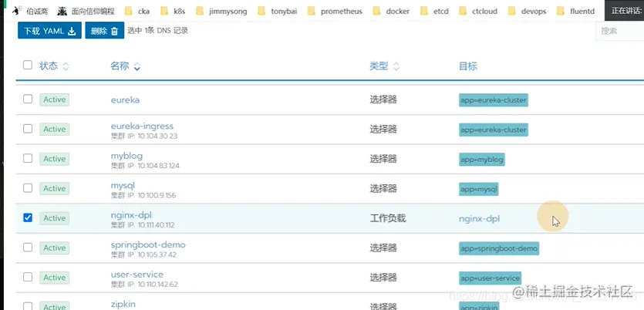The width and height of the screenshot is (644, 310).
Task: Open the devops bookmark folder
Action: (x=527, y=11)
